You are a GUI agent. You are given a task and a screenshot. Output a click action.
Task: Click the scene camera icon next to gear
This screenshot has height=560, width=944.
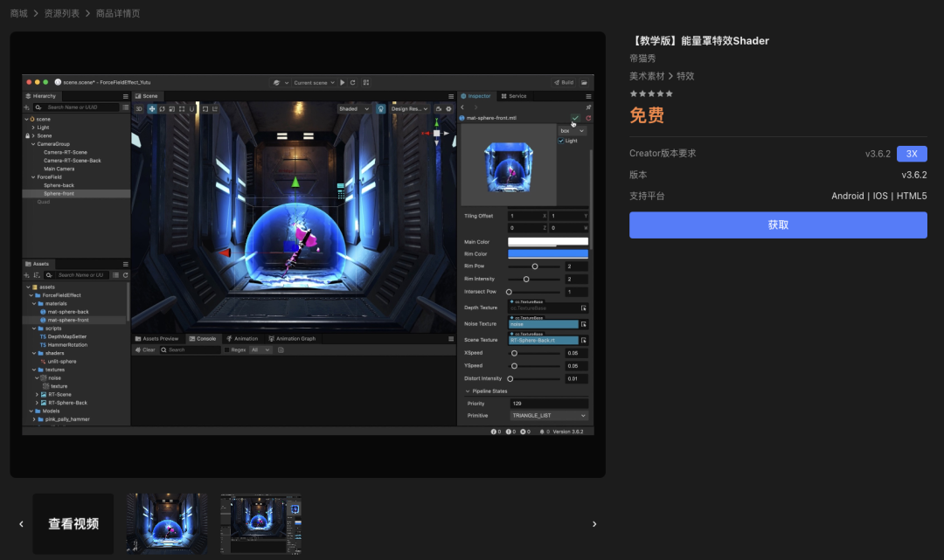pos(438,109)
